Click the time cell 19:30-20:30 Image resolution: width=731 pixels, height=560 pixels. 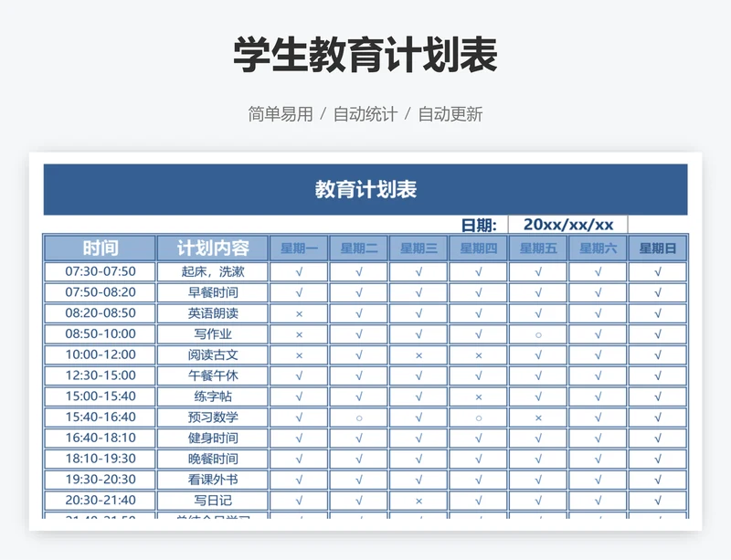click(100, 480)
